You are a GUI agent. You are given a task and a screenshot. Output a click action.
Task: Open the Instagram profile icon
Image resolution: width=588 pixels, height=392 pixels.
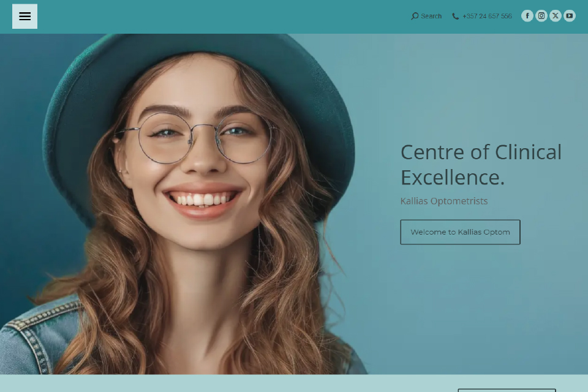[x=541, y=16]
